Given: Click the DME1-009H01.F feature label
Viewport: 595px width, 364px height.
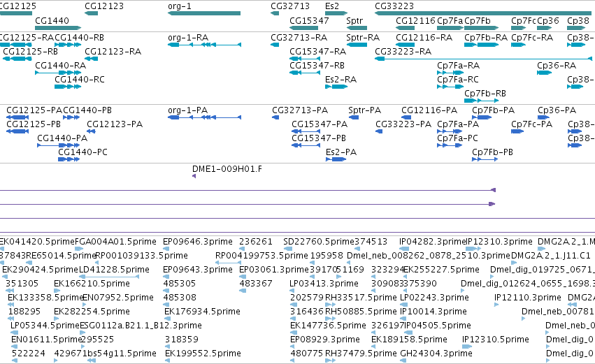Looking at the screenshot, I should coord(227,169).
